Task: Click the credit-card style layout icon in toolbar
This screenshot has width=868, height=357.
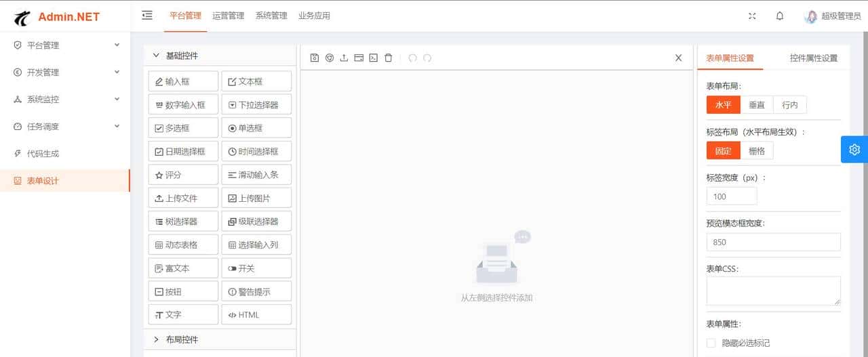Action: [359, 58]
